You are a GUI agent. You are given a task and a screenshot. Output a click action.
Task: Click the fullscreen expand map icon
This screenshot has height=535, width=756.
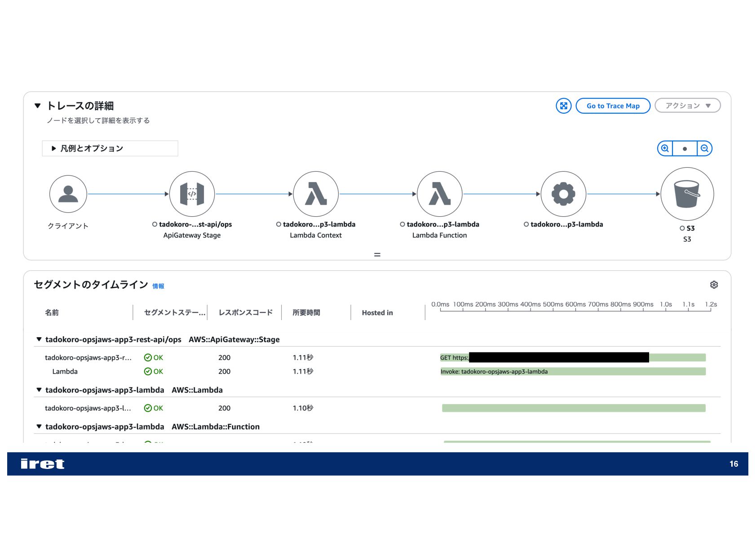tap(563, 106)
